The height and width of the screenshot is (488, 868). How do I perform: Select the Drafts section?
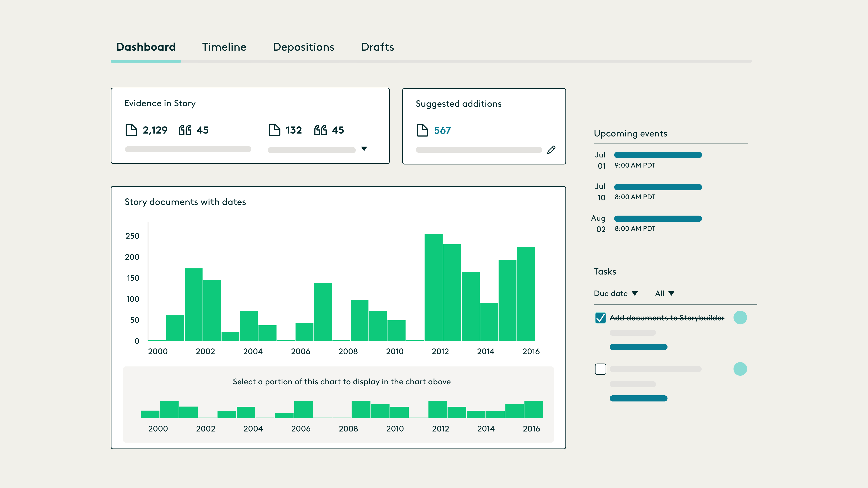point(377,47)
